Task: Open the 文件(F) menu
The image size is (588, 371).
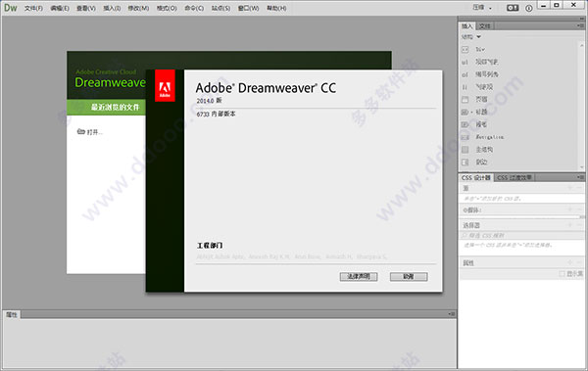Action: click(33, 8)
